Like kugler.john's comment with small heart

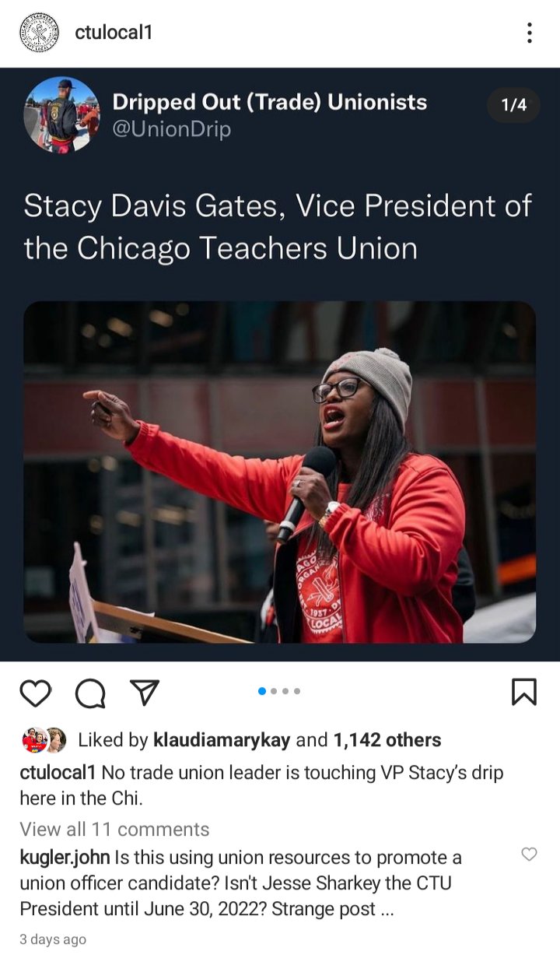[529, 854]
